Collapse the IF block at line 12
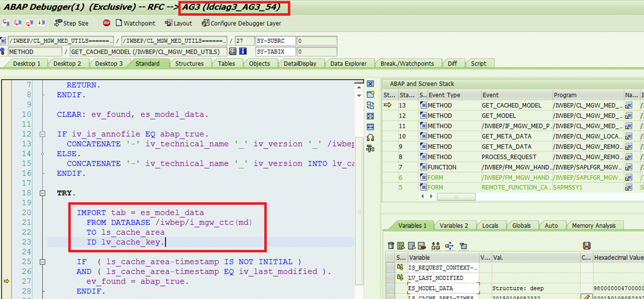 coord(42,134)
